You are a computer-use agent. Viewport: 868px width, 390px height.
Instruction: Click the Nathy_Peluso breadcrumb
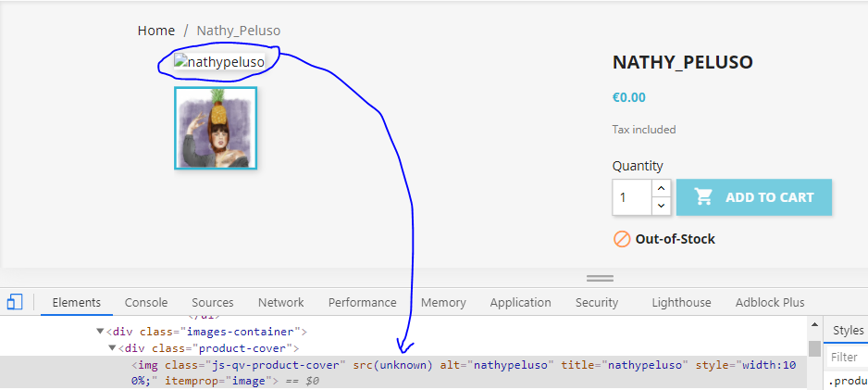pos(239,31)
